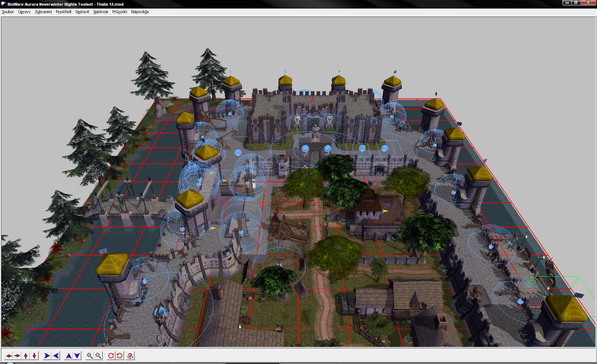597x364 pixels.
Task: Open the Úpravy menu
Action: (x=24, y=12)
